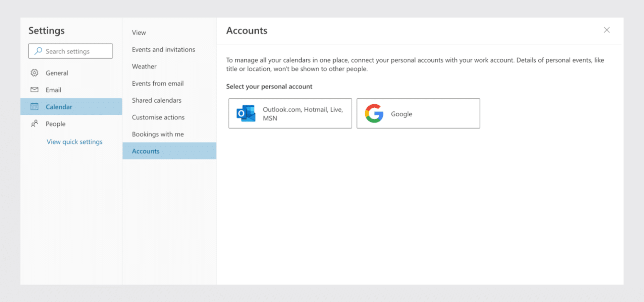The image size is (644, 302).
Task: Open Customise actions settings
Action: 158,117
